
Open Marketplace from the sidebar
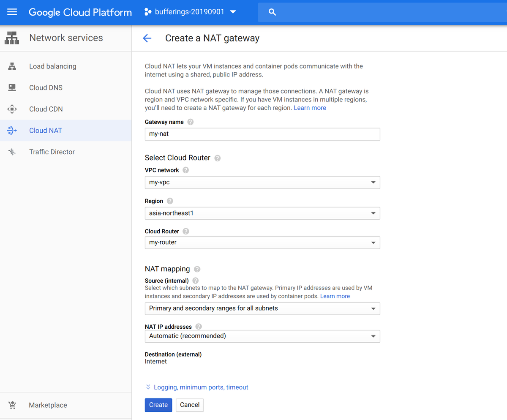click(x=66, y=405)
